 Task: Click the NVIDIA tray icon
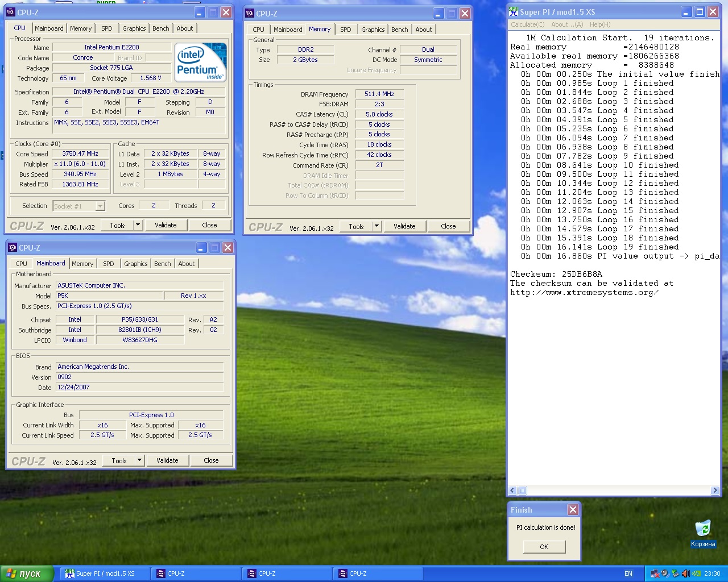coord(696,573)
